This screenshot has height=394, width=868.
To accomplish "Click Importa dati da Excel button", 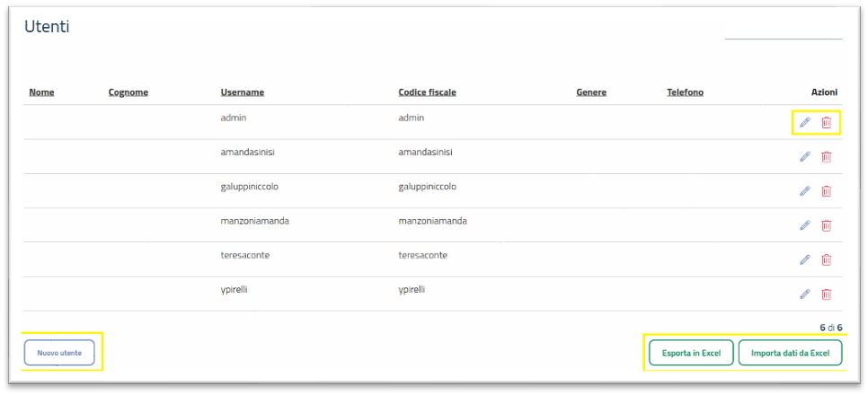I will [790, 353].
